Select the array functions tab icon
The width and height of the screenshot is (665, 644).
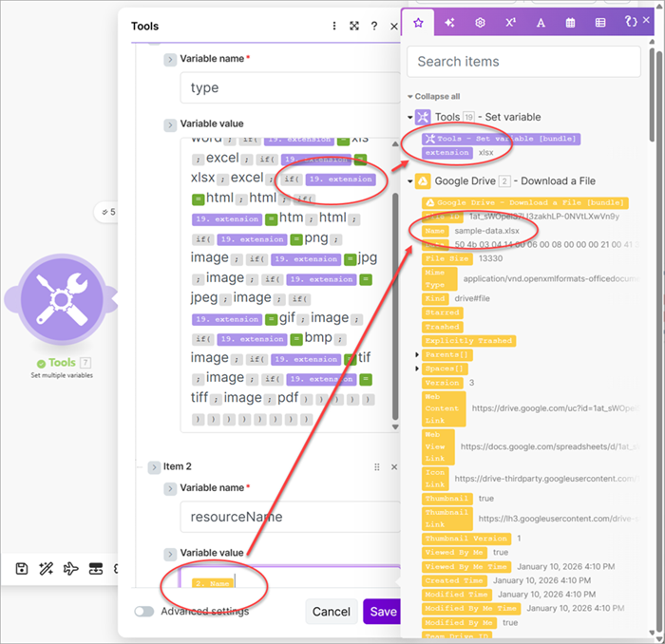600,23
